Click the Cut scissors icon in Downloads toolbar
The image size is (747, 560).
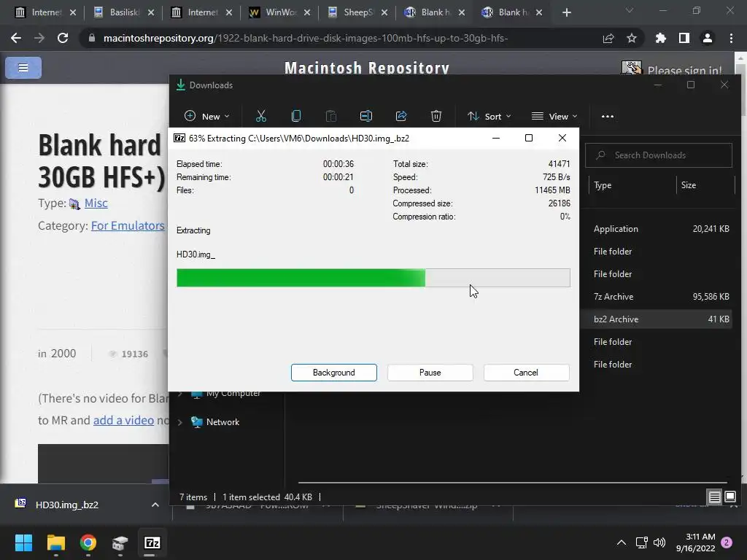[261, 116]
